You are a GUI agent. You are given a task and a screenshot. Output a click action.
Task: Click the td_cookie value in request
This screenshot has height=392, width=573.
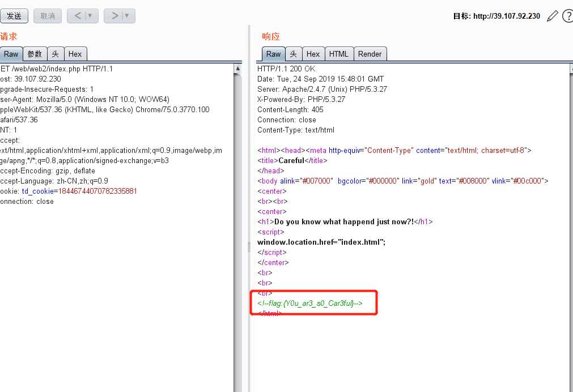click(97, 191)
